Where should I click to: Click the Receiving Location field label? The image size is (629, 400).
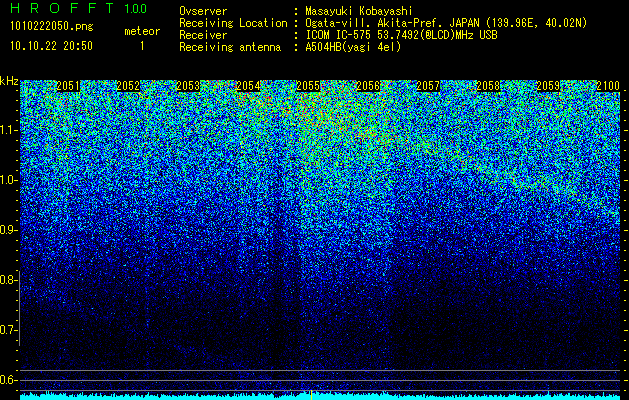(x=233, y=23)
